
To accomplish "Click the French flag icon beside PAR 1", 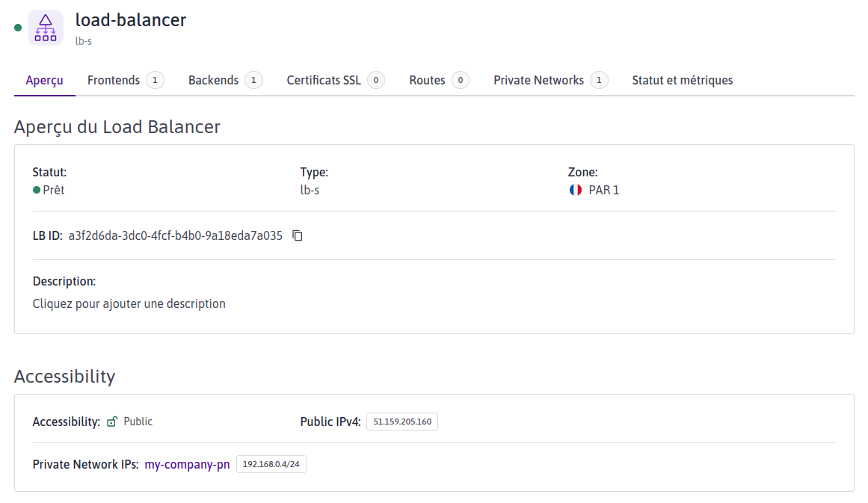I will point(575,190).
